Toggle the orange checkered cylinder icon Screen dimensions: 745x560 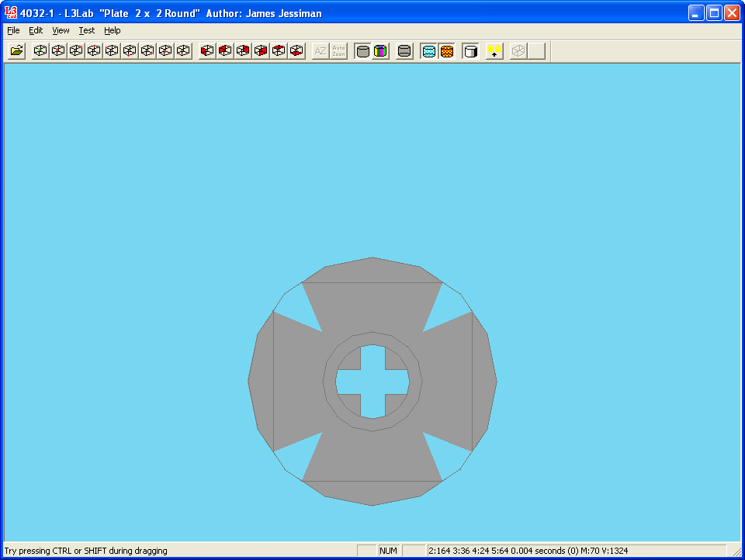tap(447, 51)
